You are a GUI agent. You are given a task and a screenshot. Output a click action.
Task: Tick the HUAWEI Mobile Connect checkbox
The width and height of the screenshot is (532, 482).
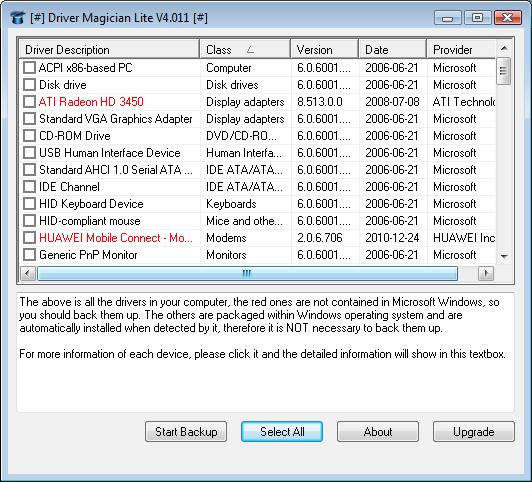pyautogui.click(x=30, y=238)
